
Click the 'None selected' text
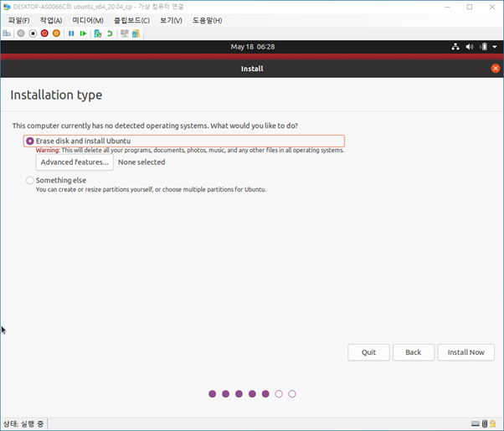pos(141,162)
